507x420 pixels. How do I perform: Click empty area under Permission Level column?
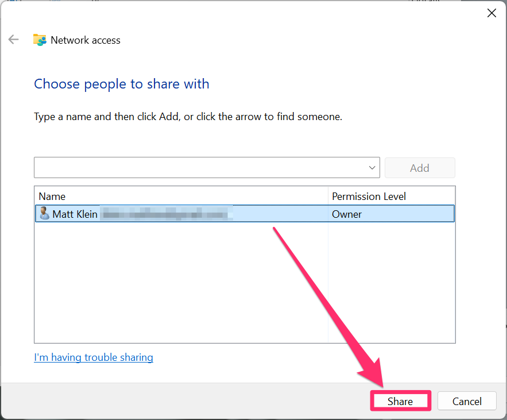[x=392, y=282]
